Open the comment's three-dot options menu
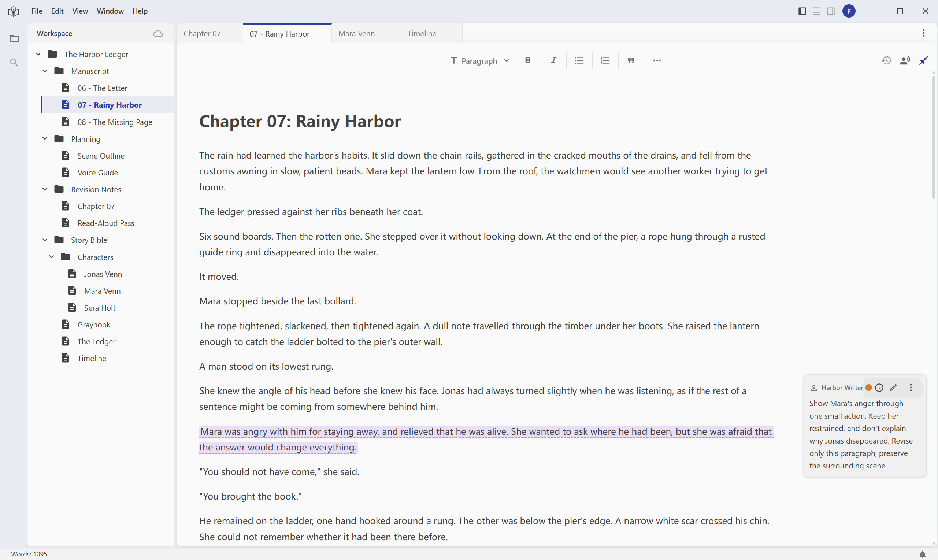The width and height of the screenshot is (938, 560). coord(911,387)
